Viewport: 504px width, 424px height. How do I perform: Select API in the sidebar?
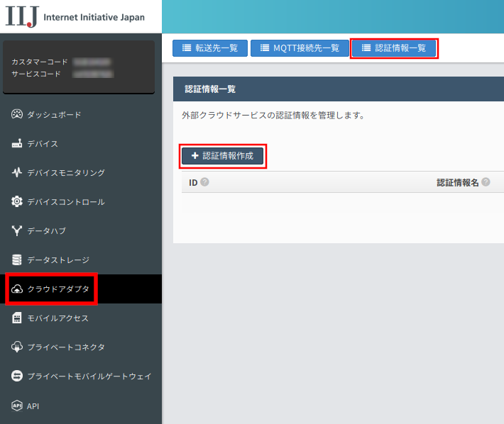81,406
